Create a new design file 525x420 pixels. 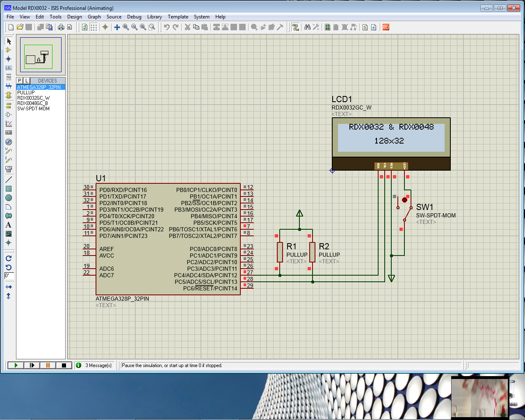[x=11, y=27]
